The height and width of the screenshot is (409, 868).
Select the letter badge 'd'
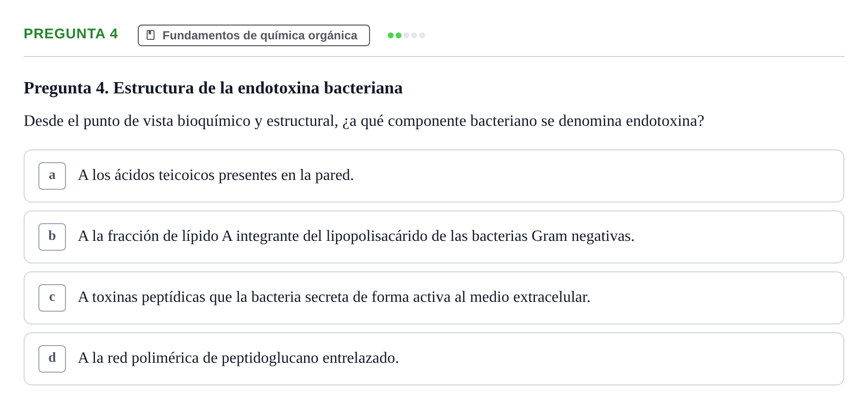click(x=52, y=359)
